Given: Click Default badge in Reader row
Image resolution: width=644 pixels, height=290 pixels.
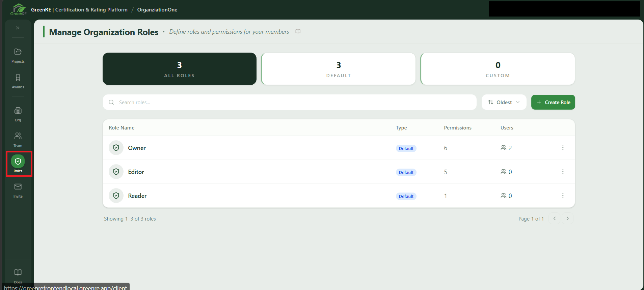Looking at the screenshot, I should pyautogui.click(x=406, y=196).
